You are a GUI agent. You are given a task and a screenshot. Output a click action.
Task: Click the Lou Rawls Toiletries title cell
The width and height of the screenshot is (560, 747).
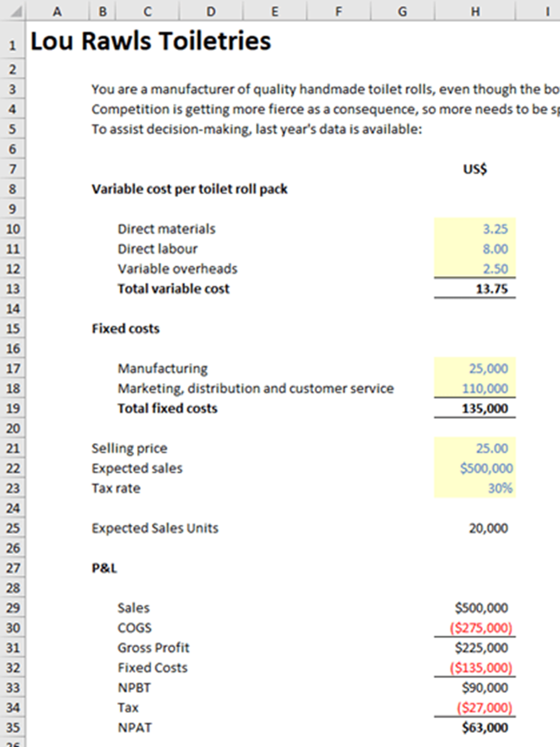(x=150, y=41)
